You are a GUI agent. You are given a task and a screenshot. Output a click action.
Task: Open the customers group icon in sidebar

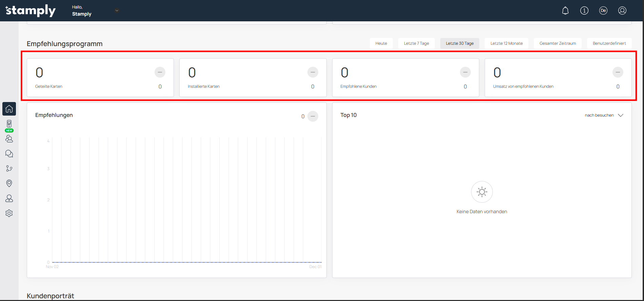tap(9, 139)
